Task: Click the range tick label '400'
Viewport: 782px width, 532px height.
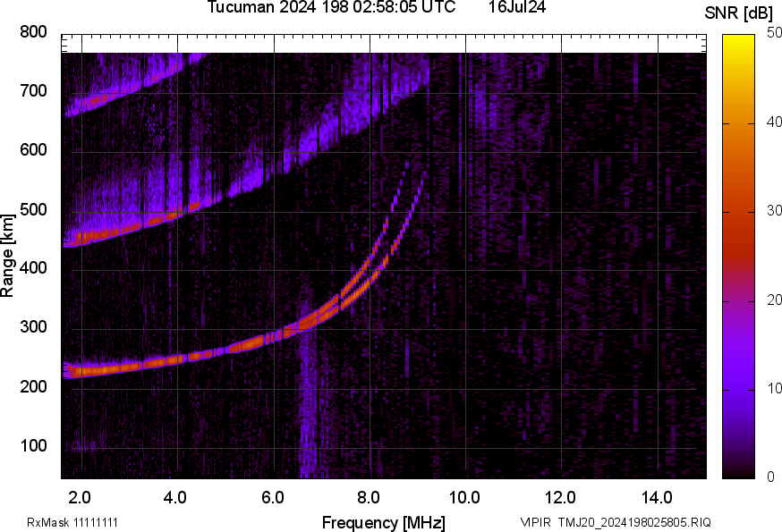Action: click(33, 268)
